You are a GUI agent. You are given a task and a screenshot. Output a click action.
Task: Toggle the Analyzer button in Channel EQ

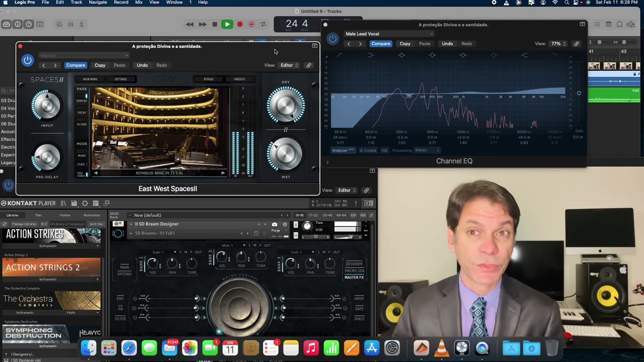tap(344, 150)
